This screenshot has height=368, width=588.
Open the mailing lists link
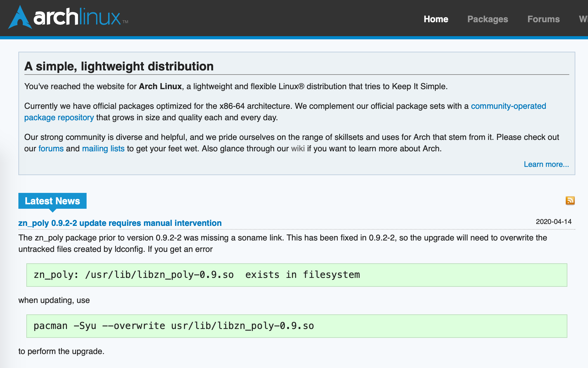coord(103,148)
